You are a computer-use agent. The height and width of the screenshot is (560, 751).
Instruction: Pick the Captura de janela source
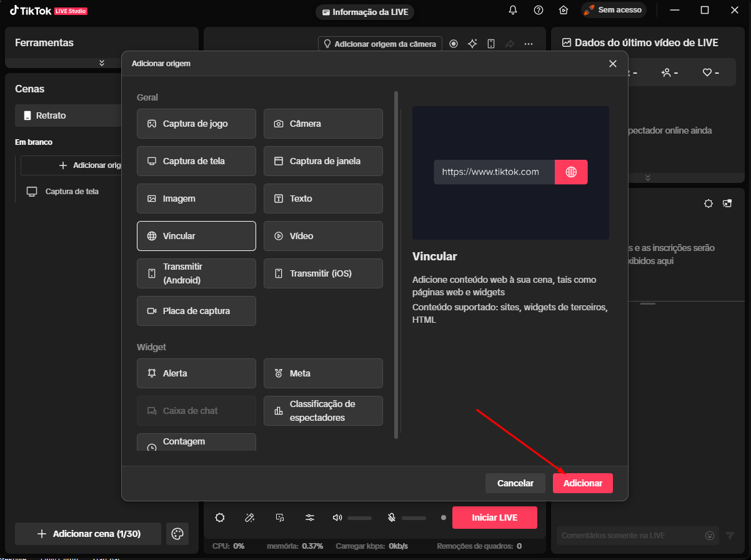coord(323,161)
